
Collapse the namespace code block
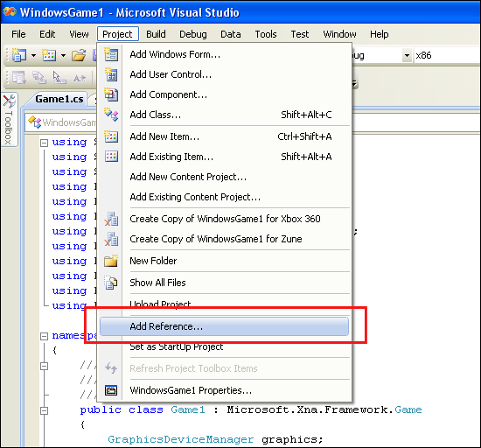coord(45,336)
